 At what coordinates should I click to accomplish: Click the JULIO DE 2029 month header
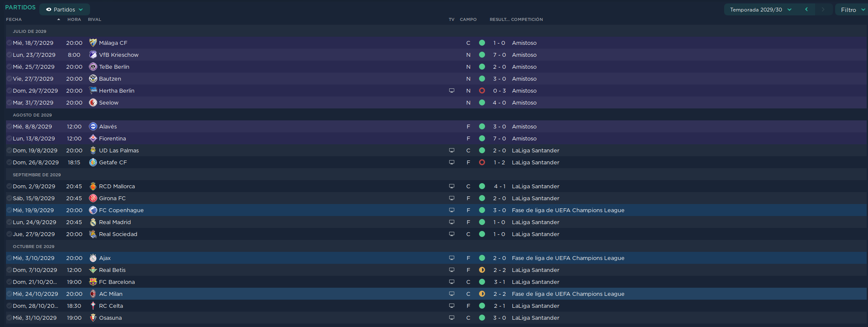point(29,31)
